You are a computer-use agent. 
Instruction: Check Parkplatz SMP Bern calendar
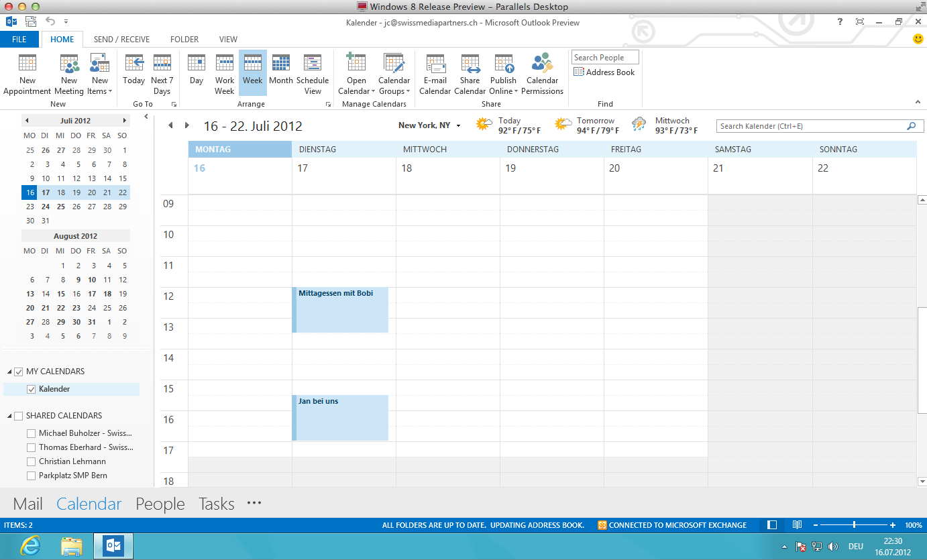31,475
